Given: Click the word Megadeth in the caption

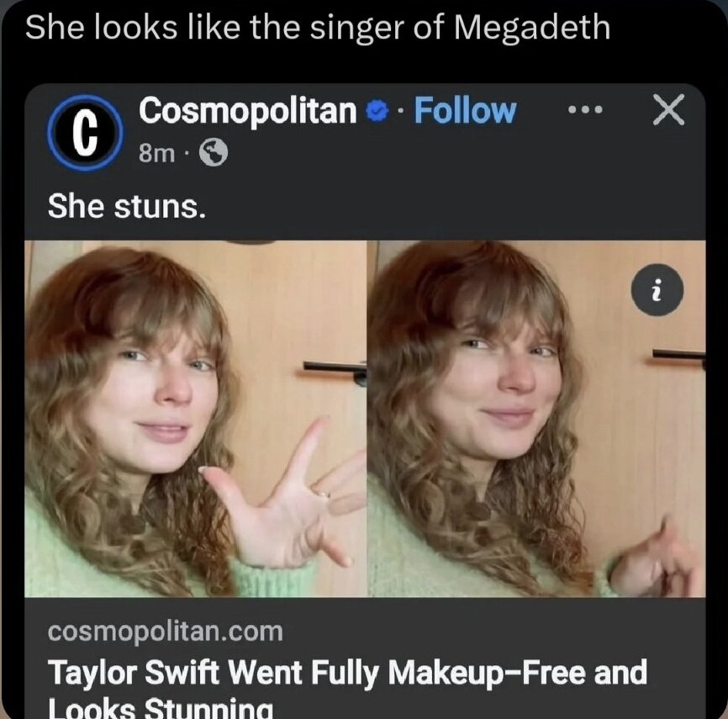Looking at the screenshot, I should pyautogui.click(x=531, y=28).
